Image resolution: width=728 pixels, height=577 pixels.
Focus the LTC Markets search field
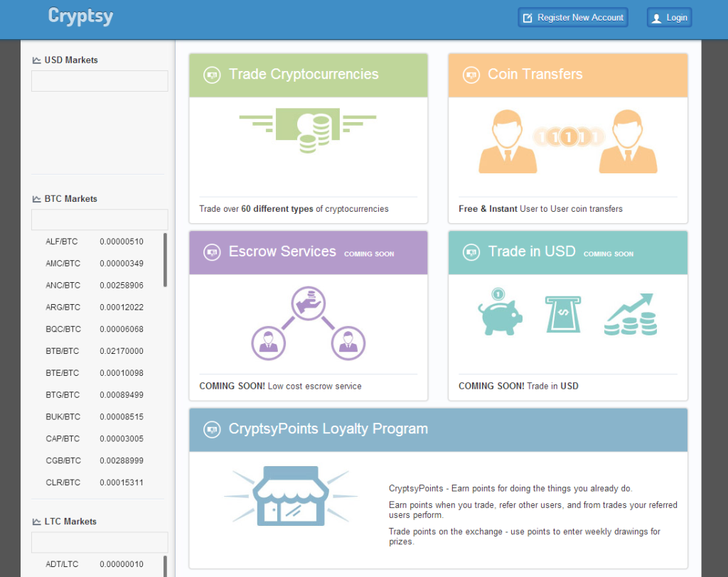click(100, 542)
